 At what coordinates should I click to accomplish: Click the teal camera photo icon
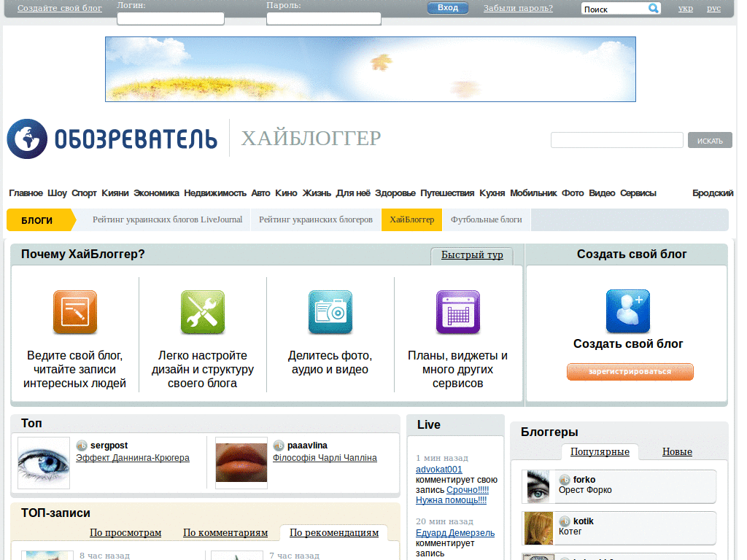pyautogui.click(x=330, y=312)
